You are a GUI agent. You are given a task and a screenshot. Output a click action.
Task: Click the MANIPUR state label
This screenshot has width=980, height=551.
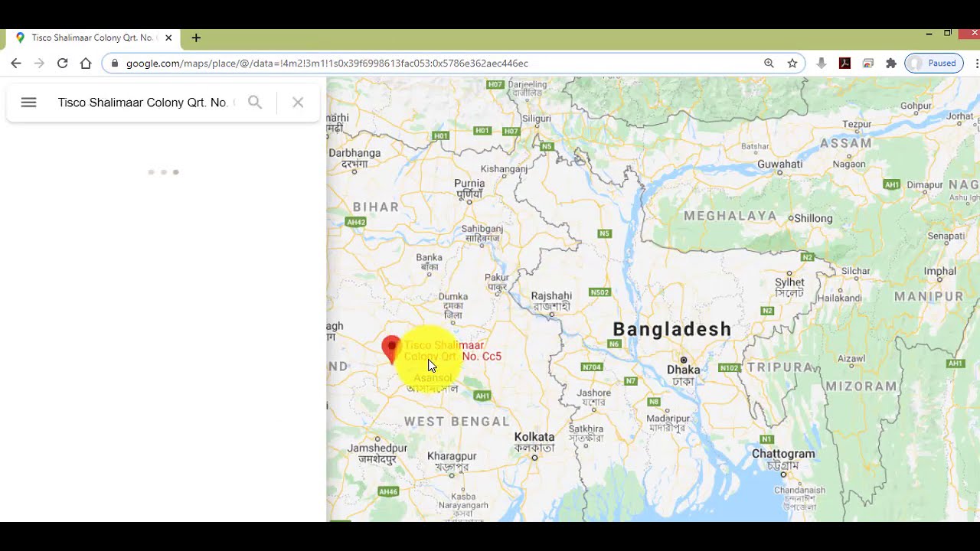coord(928,297)
